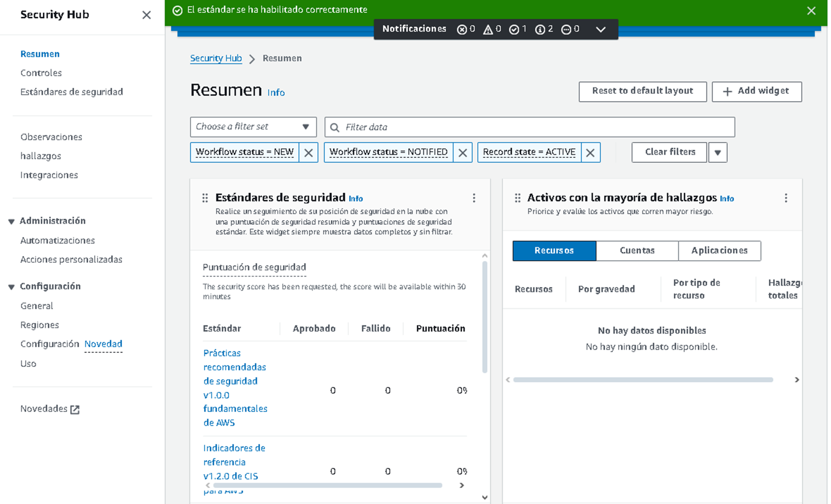
Task: Expand the Notificaciones bar chevron
Action: click(x=601, y=29)
